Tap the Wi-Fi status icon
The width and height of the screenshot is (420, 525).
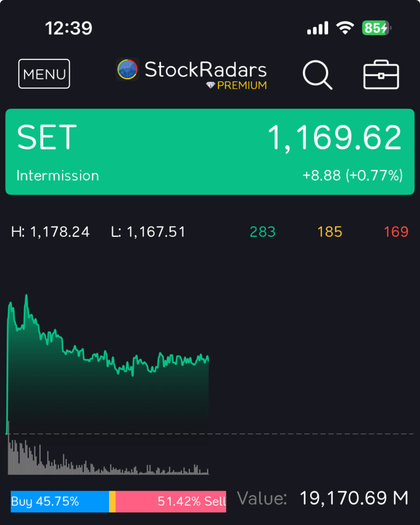coord(346,28)
